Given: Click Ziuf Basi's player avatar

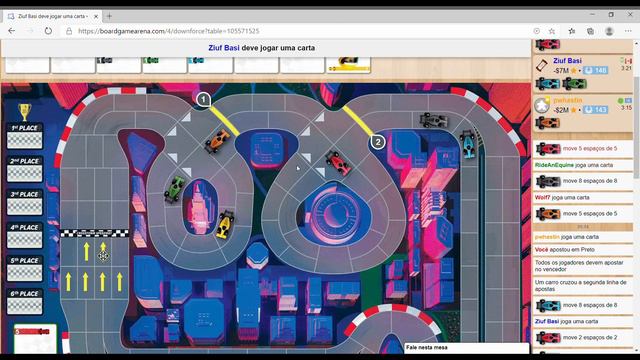Looking at the screenshot, I should pyautogui.click(x=542, y=65).
